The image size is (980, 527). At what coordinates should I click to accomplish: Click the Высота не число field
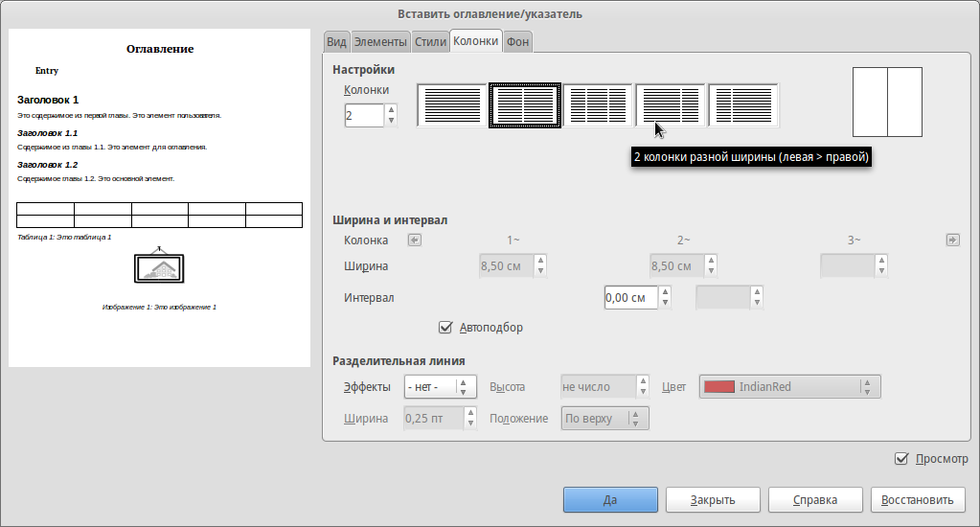pos(599,387)
